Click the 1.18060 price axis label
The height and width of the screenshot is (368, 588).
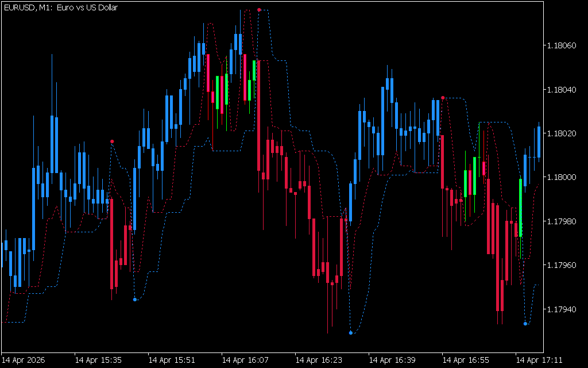tap(564, 45)
